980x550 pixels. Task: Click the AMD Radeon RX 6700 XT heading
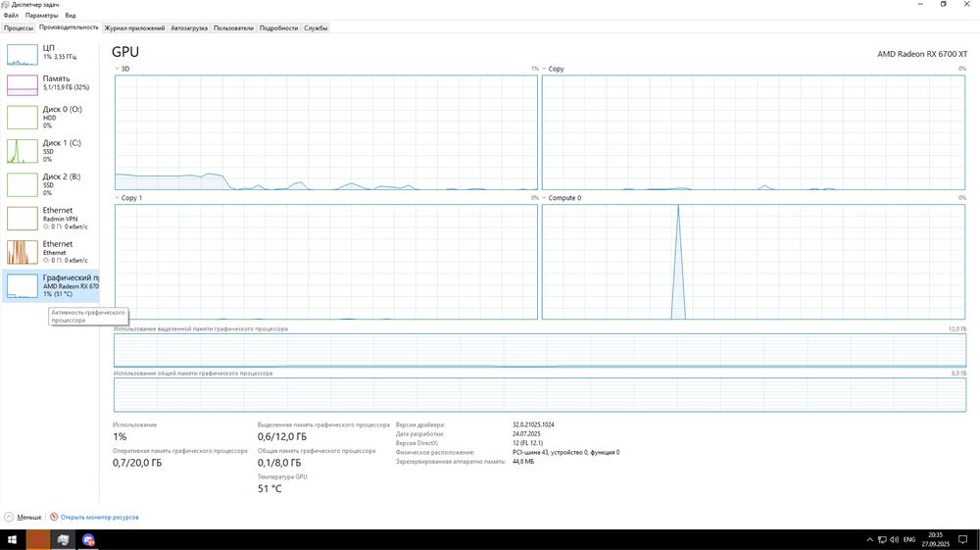(922, 54)
